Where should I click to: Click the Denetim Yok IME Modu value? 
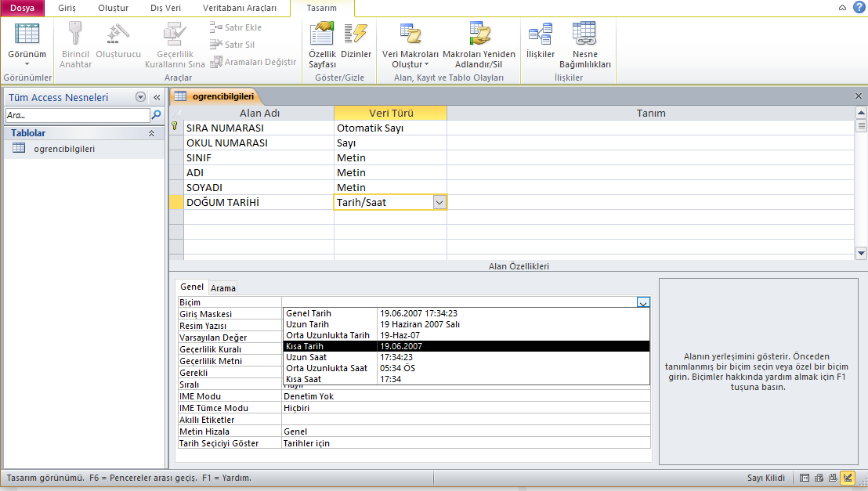coord(466,396)
